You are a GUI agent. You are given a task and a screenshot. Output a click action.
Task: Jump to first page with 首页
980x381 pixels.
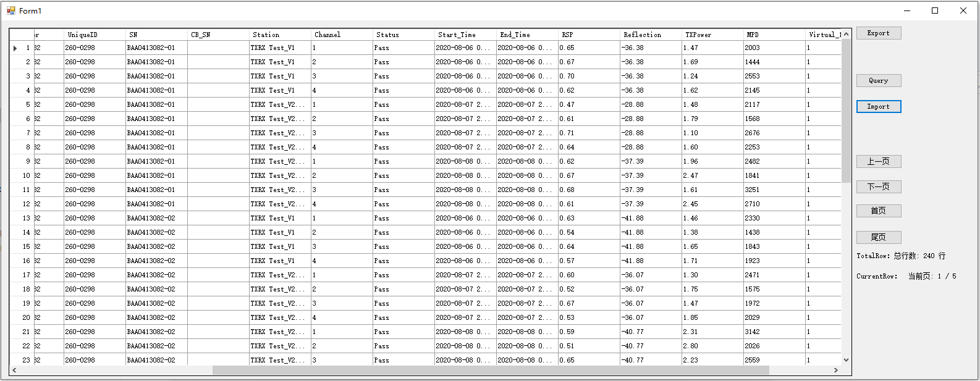879,211
